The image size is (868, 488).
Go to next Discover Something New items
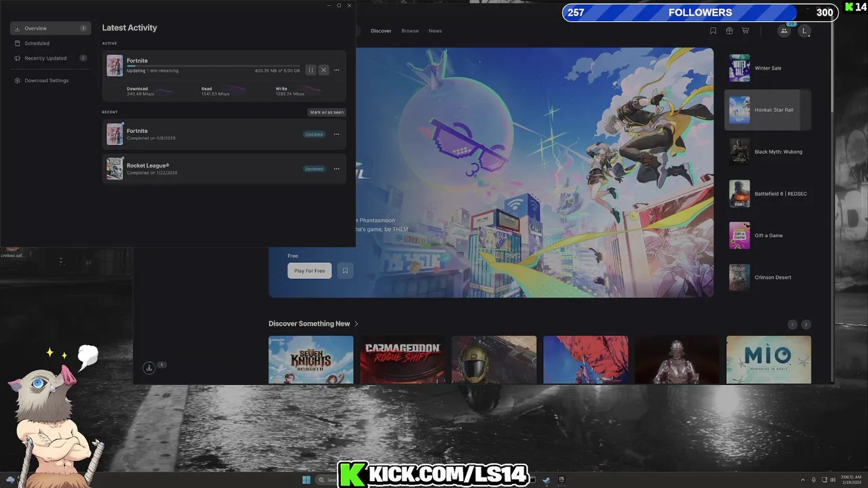pyautogui.click(x=806, y=325)
